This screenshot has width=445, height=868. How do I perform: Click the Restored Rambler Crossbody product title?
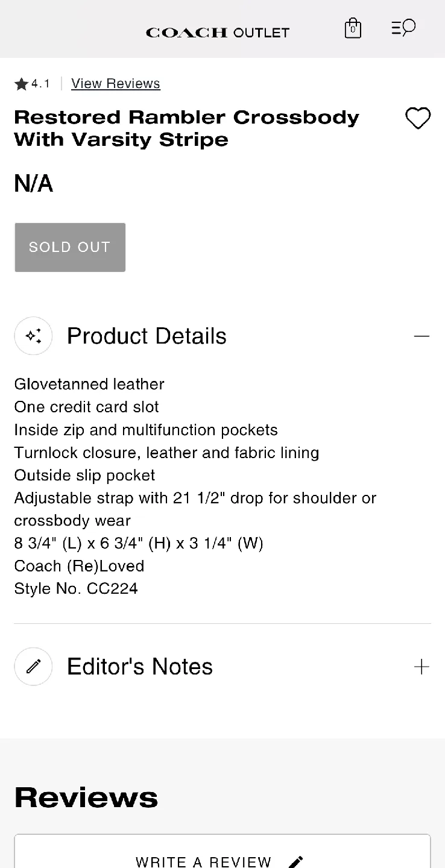[x=186, y=128]
